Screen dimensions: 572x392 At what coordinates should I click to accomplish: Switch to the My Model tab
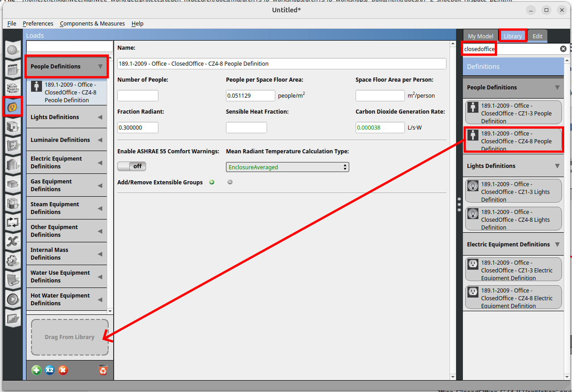(x=480, y=37)
